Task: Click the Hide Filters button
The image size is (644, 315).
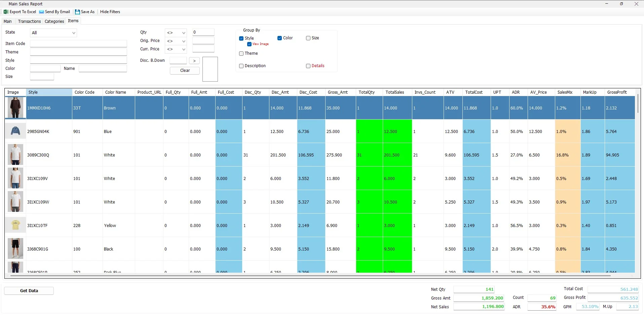Action: [x=110, y=12]
